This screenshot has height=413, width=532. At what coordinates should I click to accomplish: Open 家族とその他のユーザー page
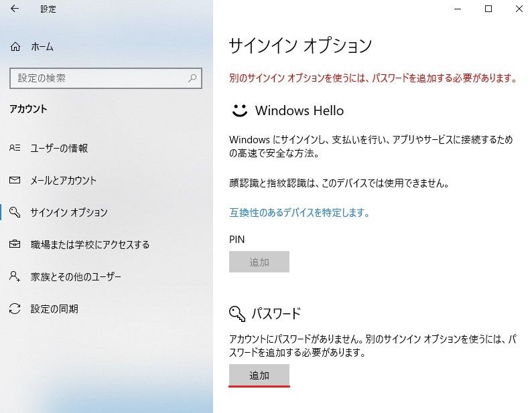pos(76,276)
